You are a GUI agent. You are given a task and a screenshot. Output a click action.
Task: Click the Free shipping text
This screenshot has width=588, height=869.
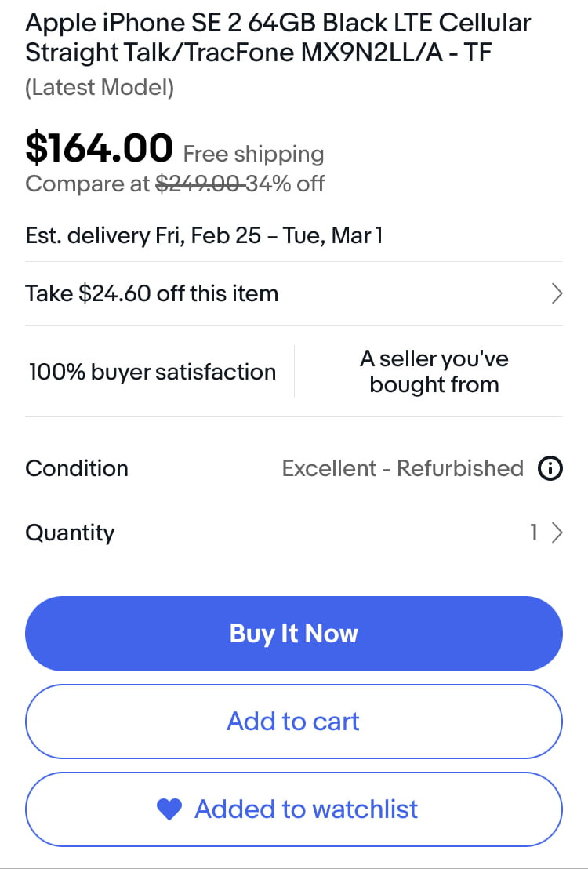[x=253, y=154]
